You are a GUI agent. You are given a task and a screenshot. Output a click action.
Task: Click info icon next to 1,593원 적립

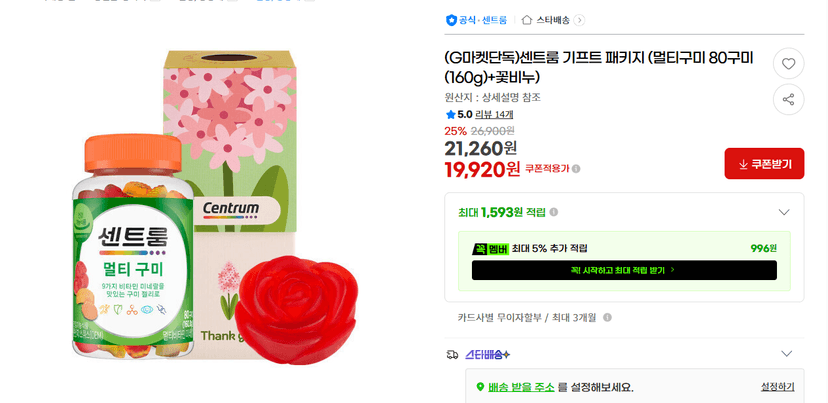[553, 212]
